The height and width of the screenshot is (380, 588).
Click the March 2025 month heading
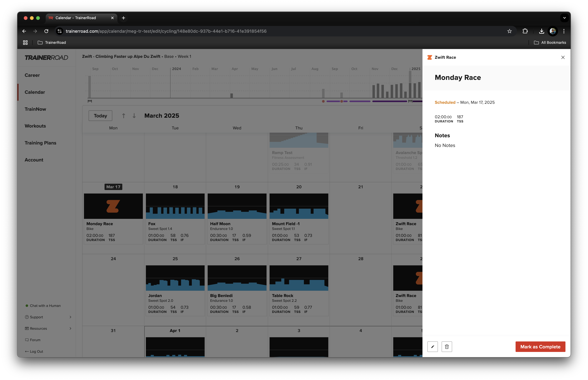tap(162, 116)
